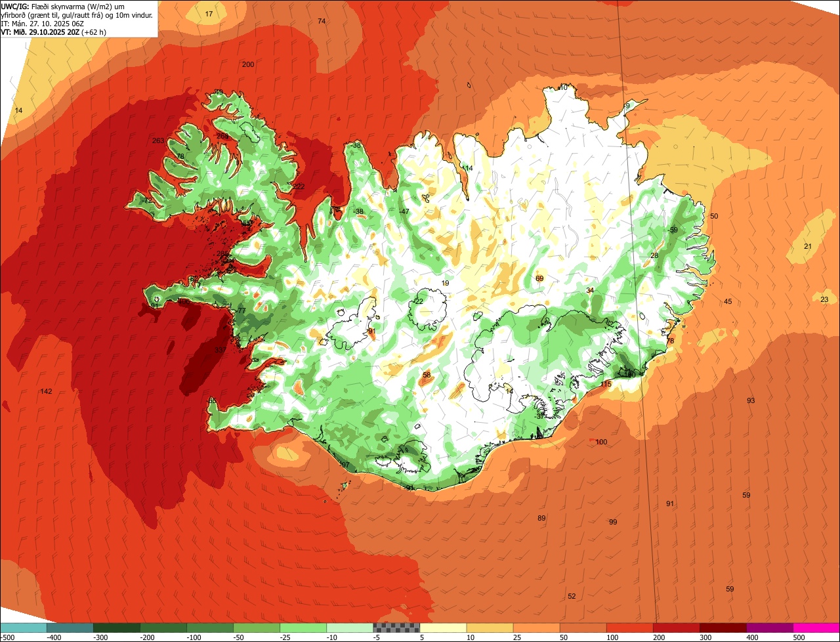Click the map value '99' south of Iceland

click(613, 522)
